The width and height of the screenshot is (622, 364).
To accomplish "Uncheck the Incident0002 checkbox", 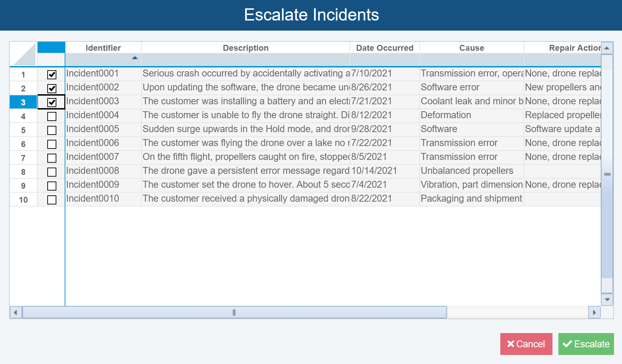I will (x=52, y=88).
